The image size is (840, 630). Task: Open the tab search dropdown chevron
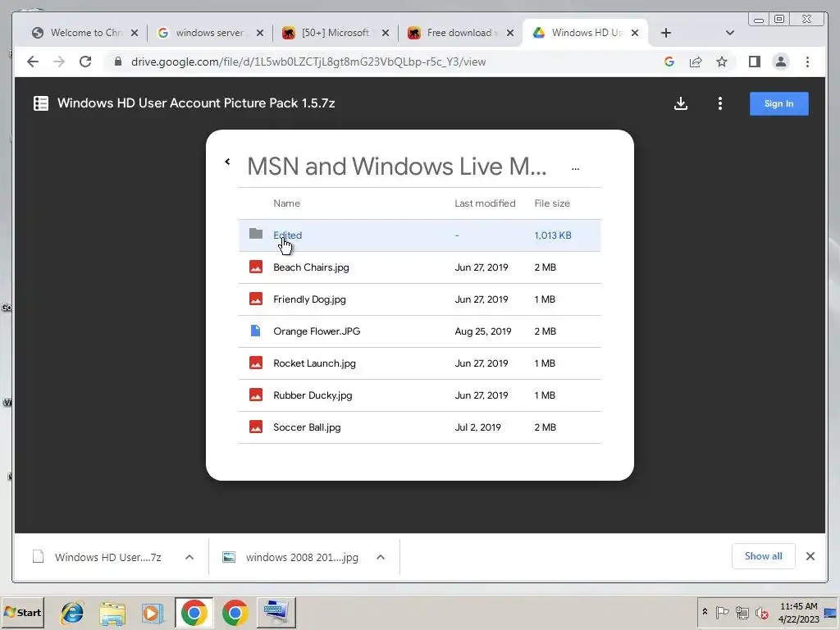pos(729,33)
